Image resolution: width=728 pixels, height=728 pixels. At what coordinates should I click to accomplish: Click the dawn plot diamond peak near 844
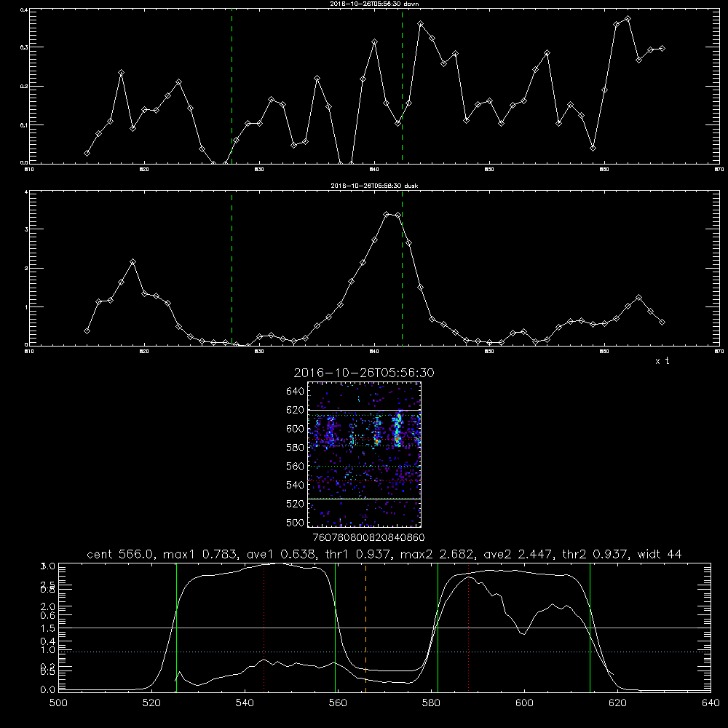[421, 24]
